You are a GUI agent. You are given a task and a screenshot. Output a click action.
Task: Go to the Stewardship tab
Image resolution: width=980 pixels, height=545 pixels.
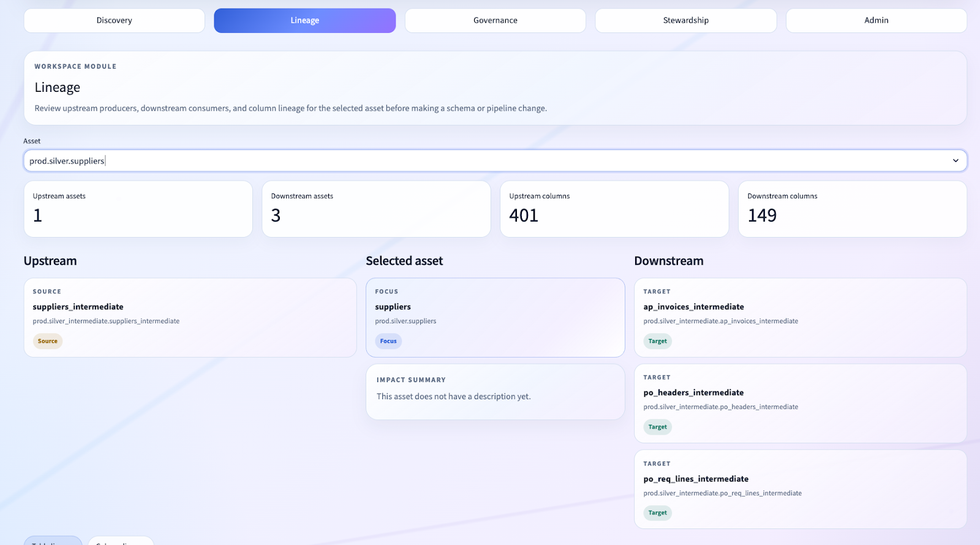click(x=685, y=20)
